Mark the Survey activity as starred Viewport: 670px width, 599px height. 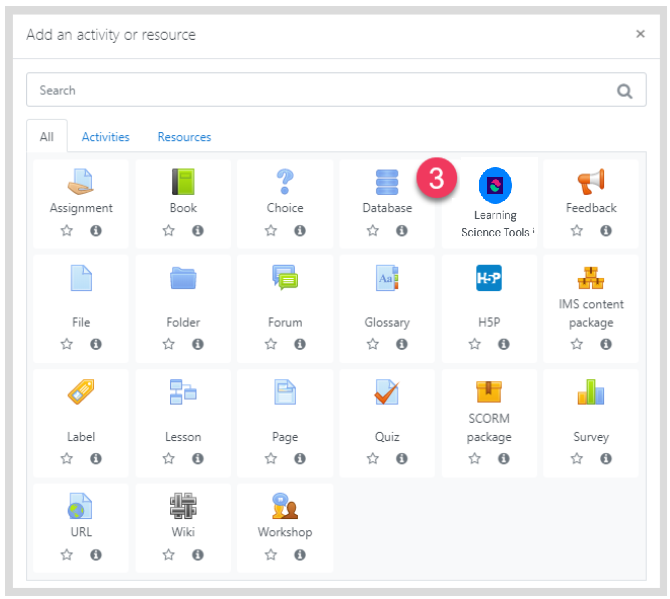[x=577, y=458]
